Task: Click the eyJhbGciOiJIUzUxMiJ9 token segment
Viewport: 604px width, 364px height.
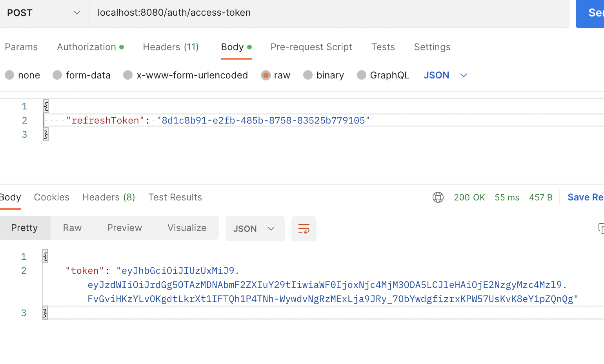Action: tap(178, 271)
